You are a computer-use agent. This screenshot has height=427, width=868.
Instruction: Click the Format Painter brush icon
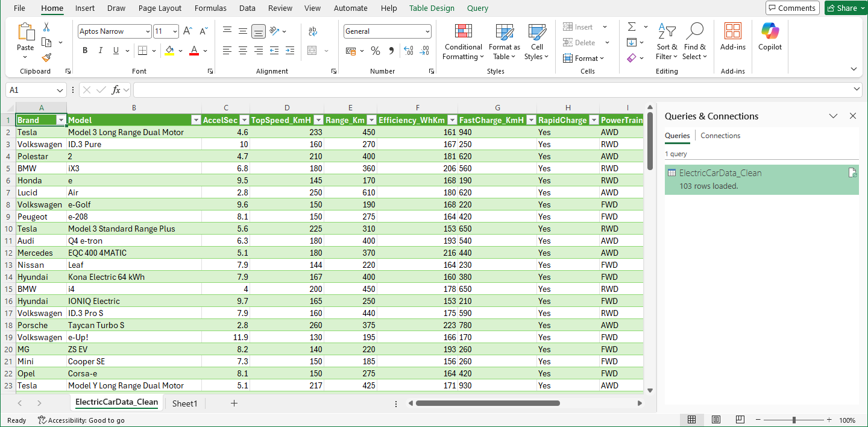coord(46,57)
